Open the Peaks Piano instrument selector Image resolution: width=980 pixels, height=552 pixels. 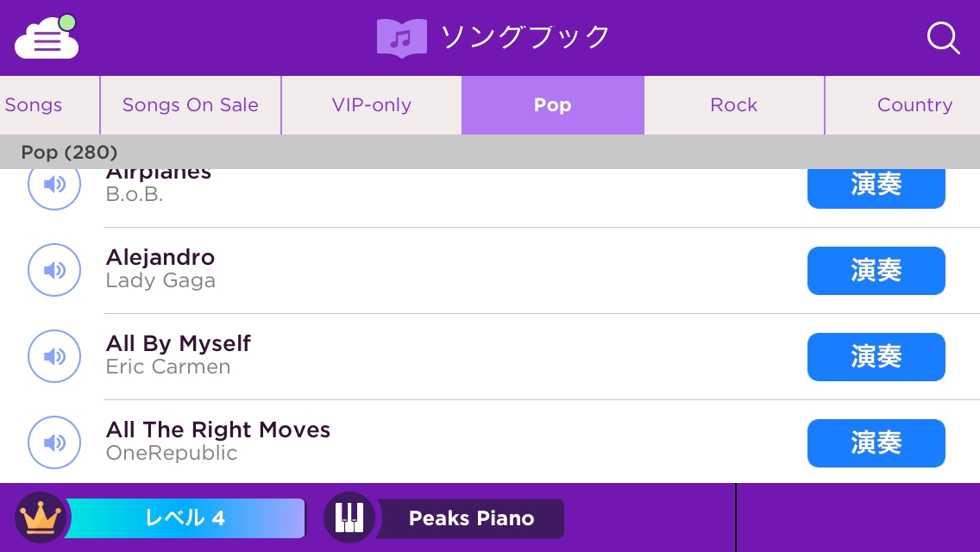pos(471,518)
